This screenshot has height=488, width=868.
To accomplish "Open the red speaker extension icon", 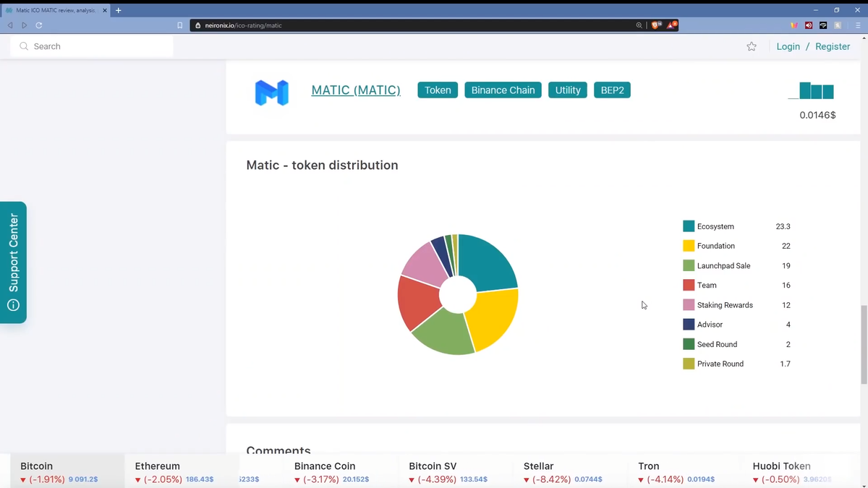I will 809,25.
